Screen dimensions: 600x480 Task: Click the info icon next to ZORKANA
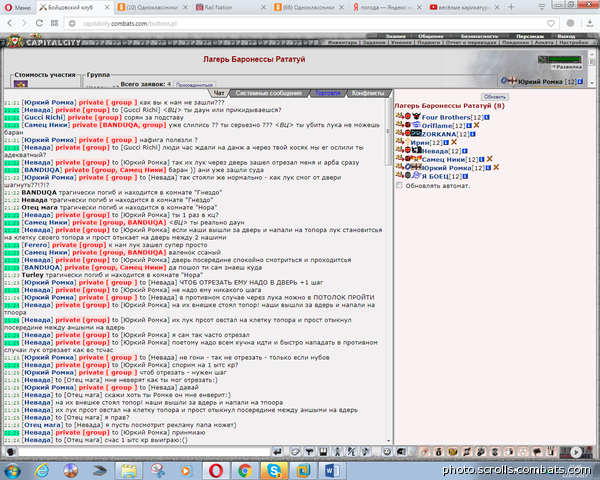coord(473,134)
